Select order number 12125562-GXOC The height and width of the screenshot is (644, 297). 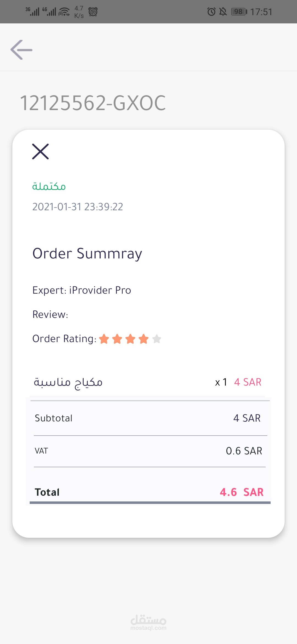pyautogui.click(x=93, y=103)
